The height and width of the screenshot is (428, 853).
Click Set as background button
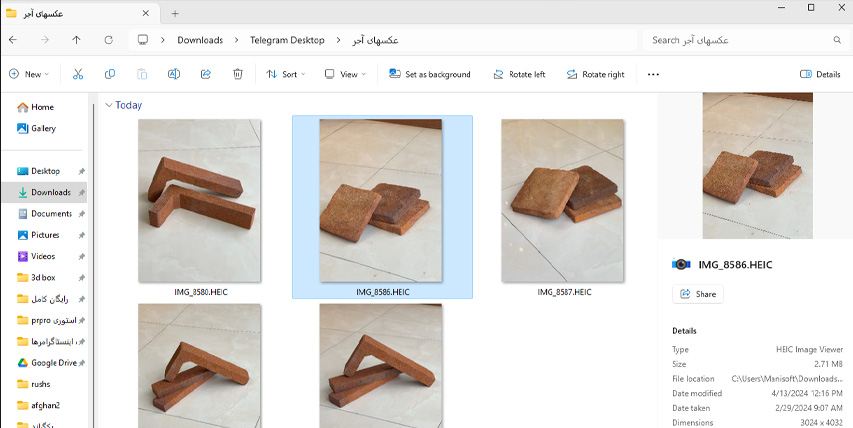pyautogui.click(x=430, y=74)
